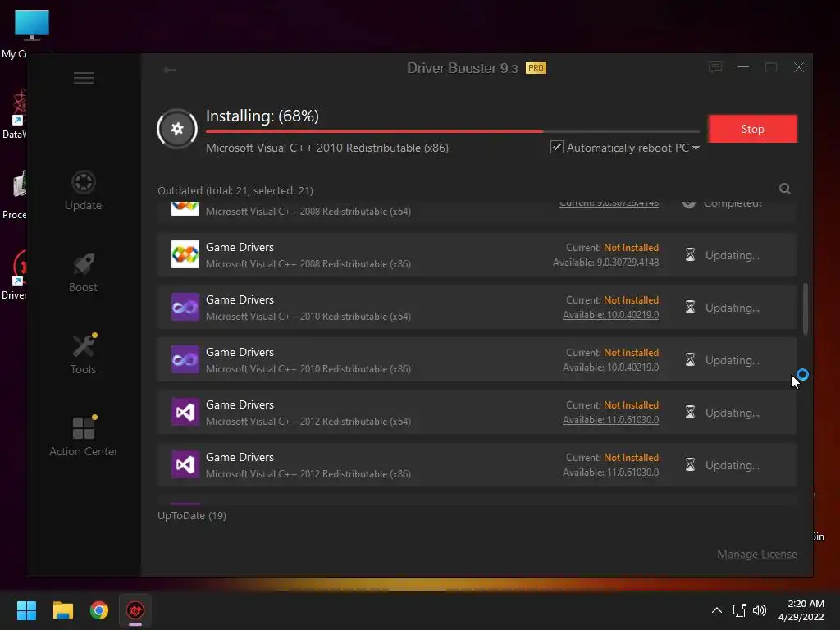The height and width of the screenshot is (630, 840).
Task: Click the installation progress bar
Action: click(453, 131)
